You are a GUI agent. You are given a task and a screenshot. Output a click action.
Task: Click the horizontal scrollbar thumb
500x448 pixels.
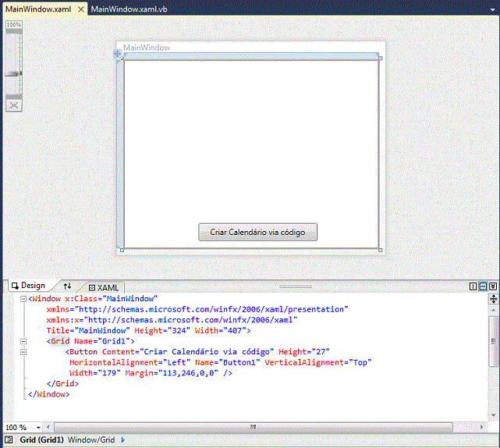coord(254,427)
